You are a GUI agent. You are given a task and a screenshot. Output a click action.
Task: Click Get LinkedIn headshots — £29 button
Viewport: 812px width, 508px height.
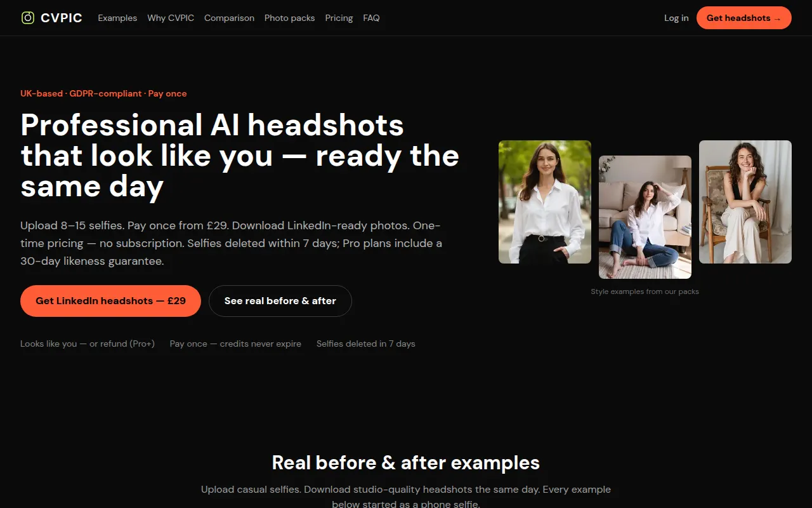click(110, 301)
